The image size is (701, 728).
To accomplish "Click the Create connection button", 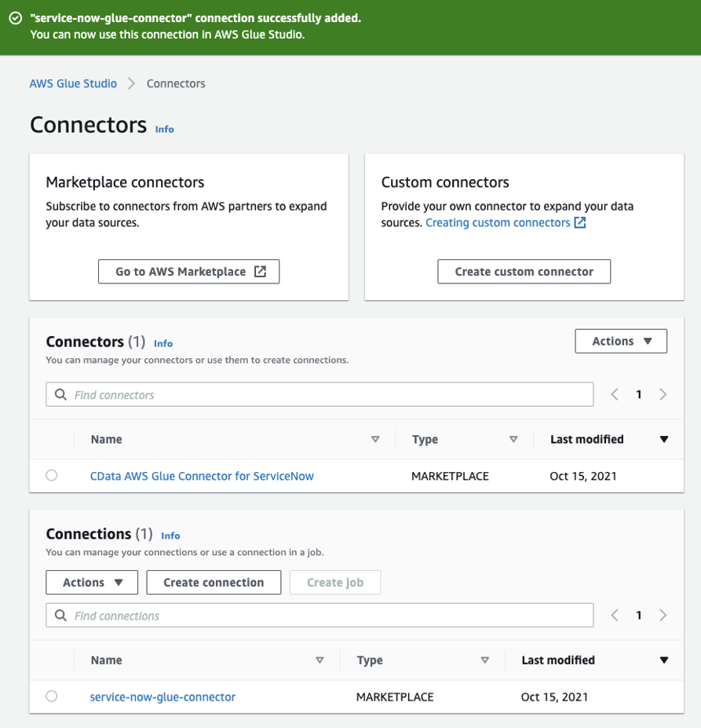I will (x=214, y=582).
